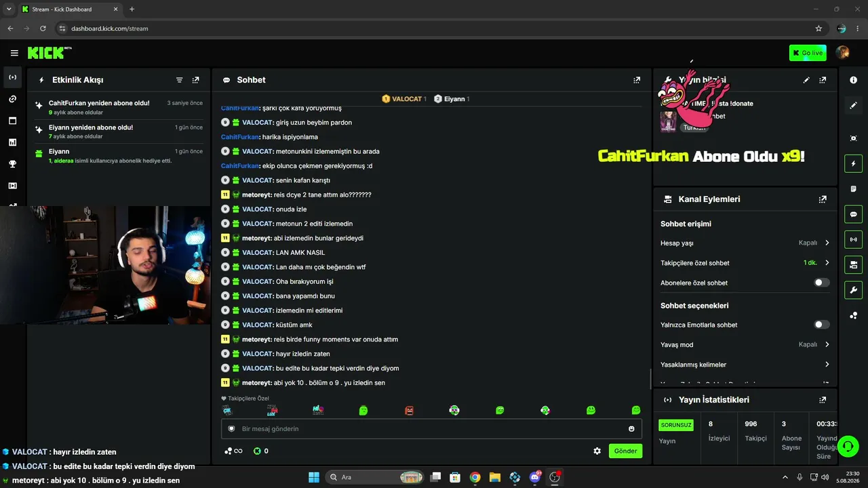Pop out the Yayın bilgisi panel
Viewport: 868px width, 488px height.
tap(823, 80)
